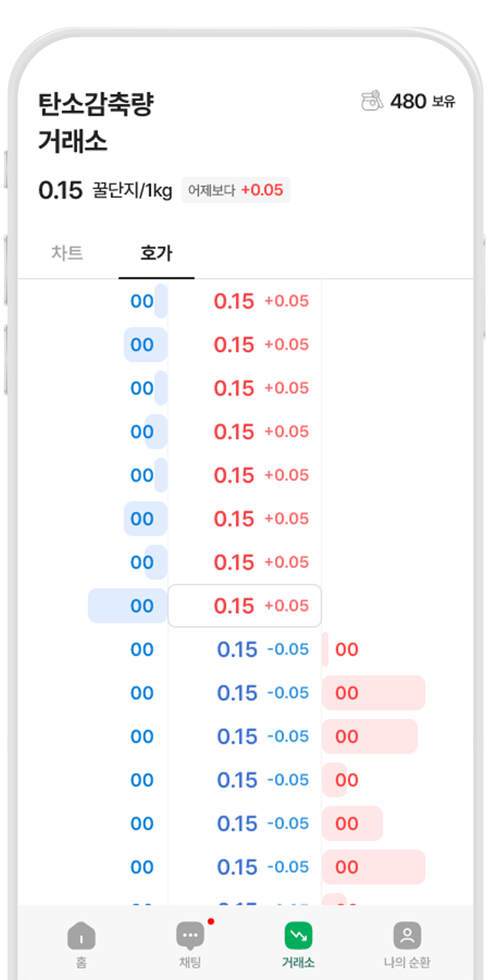Select the topmost red 0.15 +0.05 row

pyautogui.click(x=244, y=301)
